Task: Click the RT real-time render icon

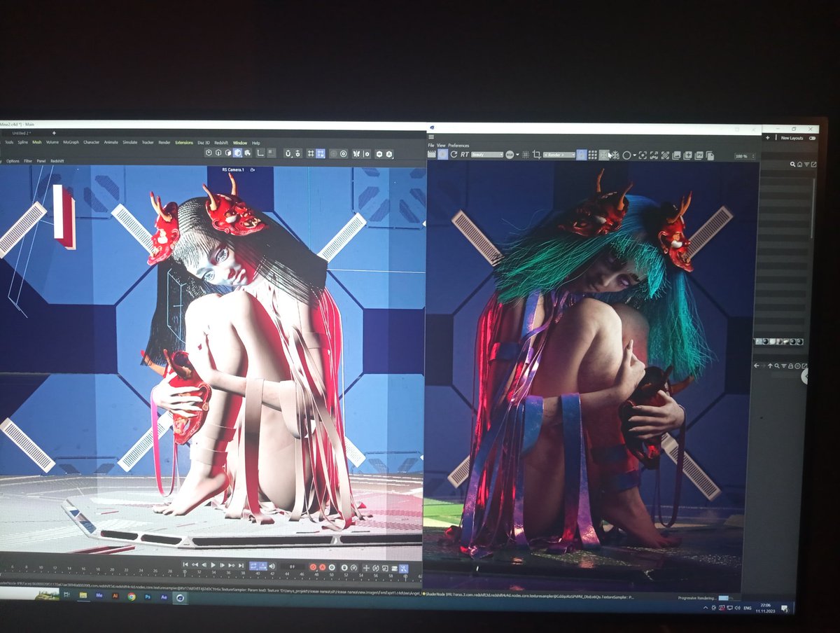Action: pyautogui.click(x=464, y=155)
